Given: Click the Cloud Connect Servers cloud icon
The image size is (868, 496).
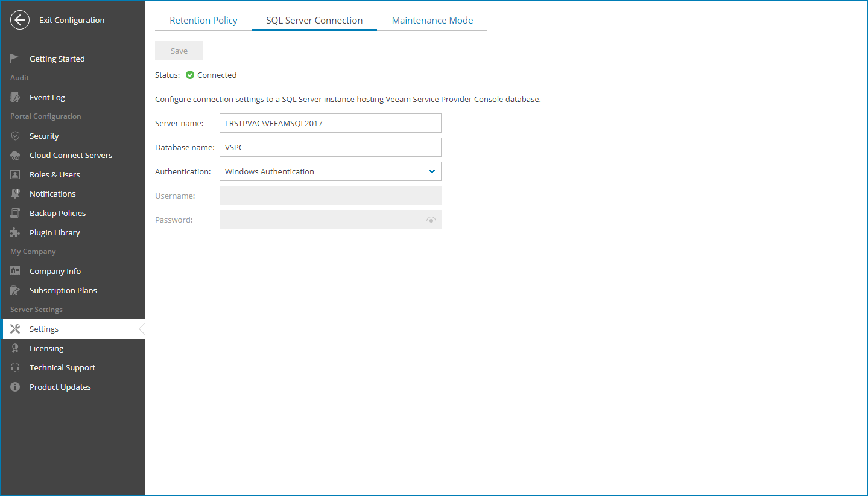Looking at the screenshot, I should pyautogui.click(x=15, y=155).
